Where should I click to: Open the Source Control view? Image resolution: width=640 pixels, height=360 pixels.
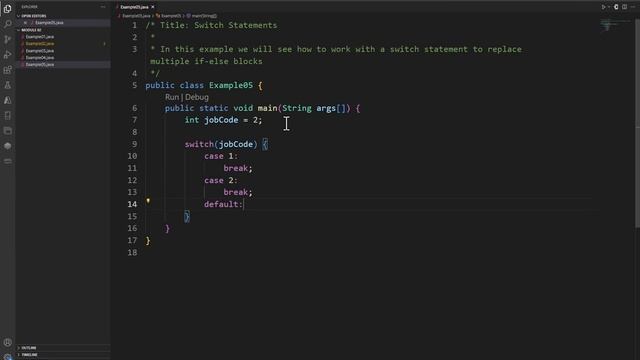click(7, 40)
